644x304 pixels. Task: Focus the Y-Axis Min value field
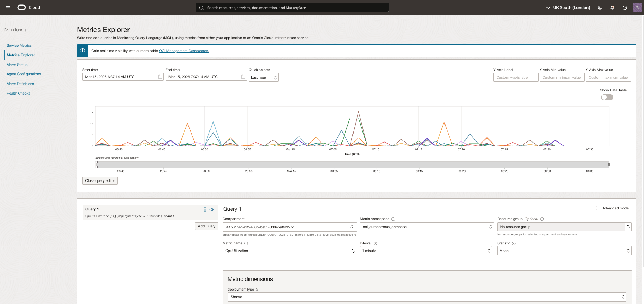coord(562,77)
